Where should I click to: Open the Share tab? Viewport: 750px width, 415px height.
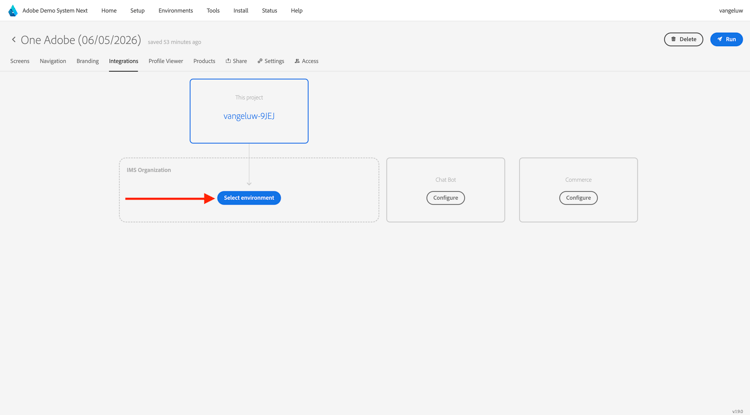pos(236,61)
